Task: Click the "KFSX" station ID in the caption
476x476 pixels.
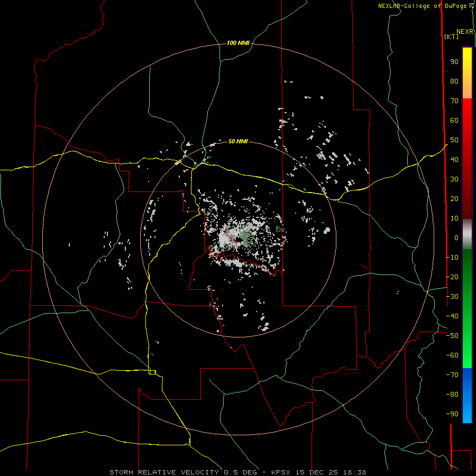Action: coord(281,472)
